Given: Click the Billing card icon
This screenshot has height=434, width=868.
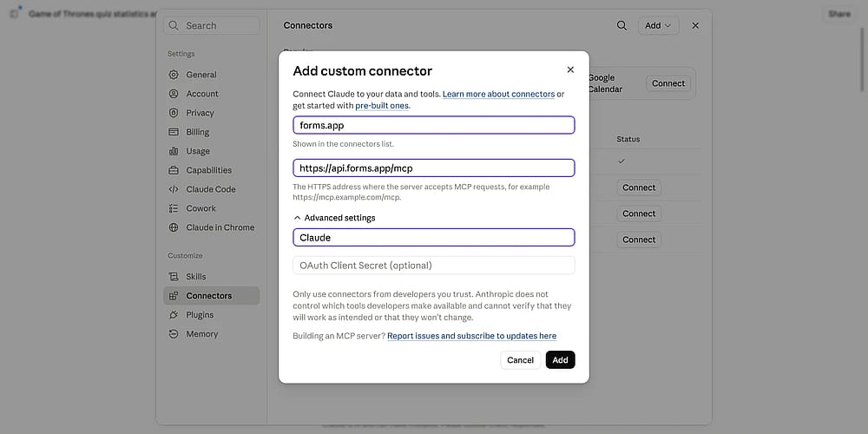Looking at the screenshot, I should pos(174,132).
